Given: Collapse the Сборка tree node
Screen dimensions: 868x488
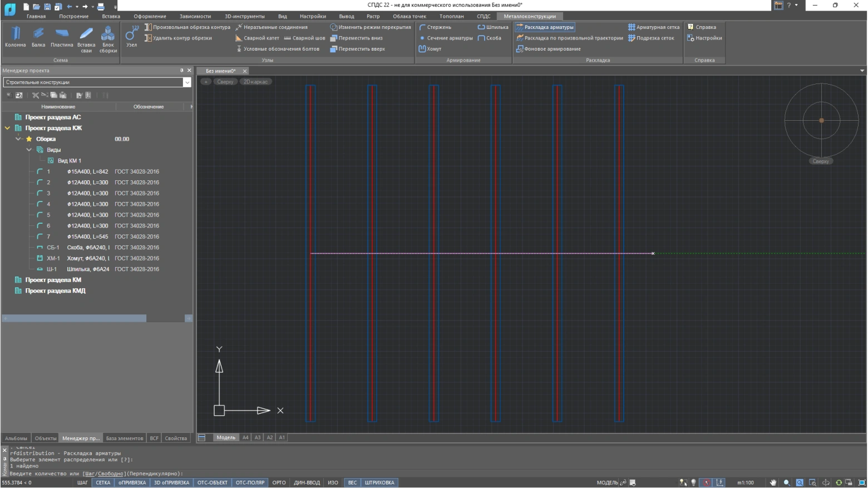Looking at the screenshot, I should 18,139.
